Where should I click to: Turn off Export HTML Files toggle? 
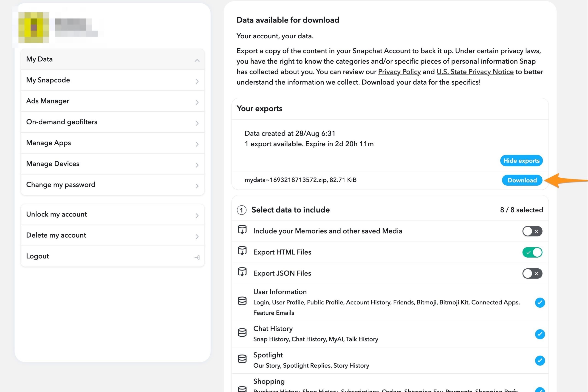click(532, 252)
